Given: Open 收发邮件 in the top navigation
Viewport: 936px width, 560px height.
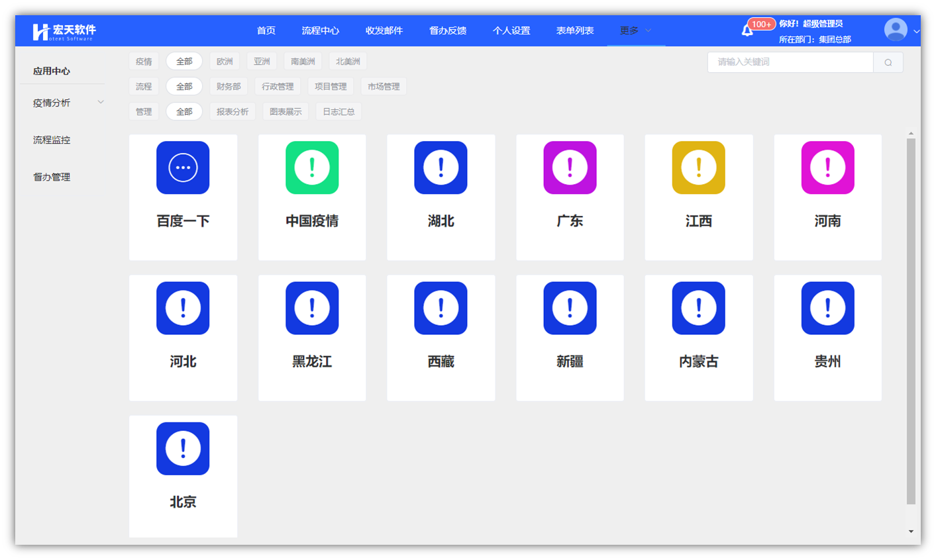Looking at the screenshot, I should (384, 30).
